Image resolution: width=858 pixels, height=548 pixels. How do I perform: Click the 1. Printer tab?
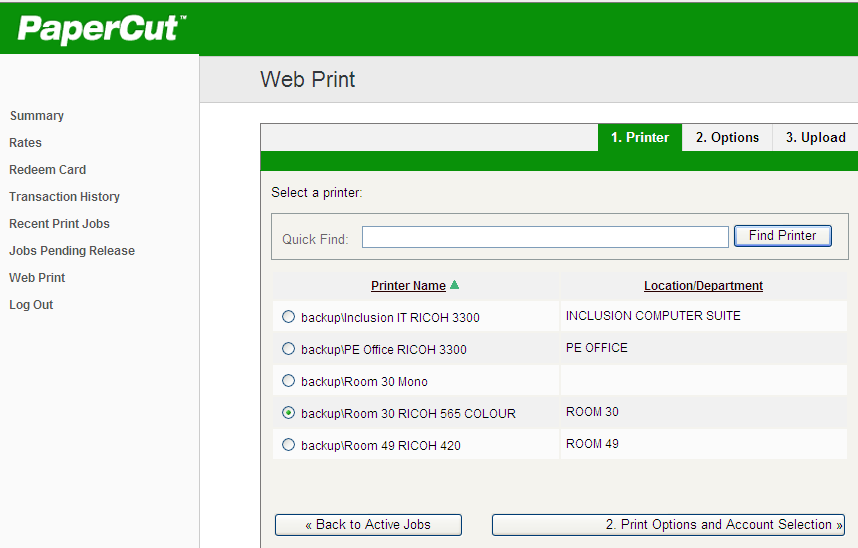[640, 138]
